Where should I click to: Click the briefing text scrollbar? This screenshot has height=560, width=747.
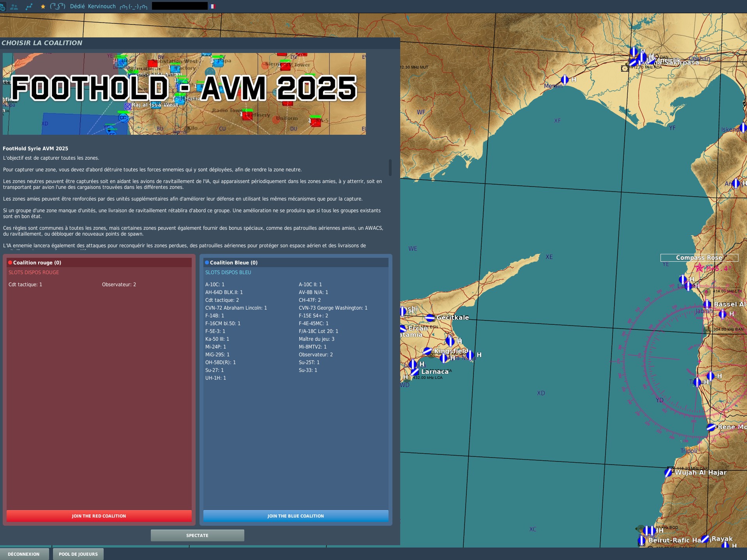[390, 167]
